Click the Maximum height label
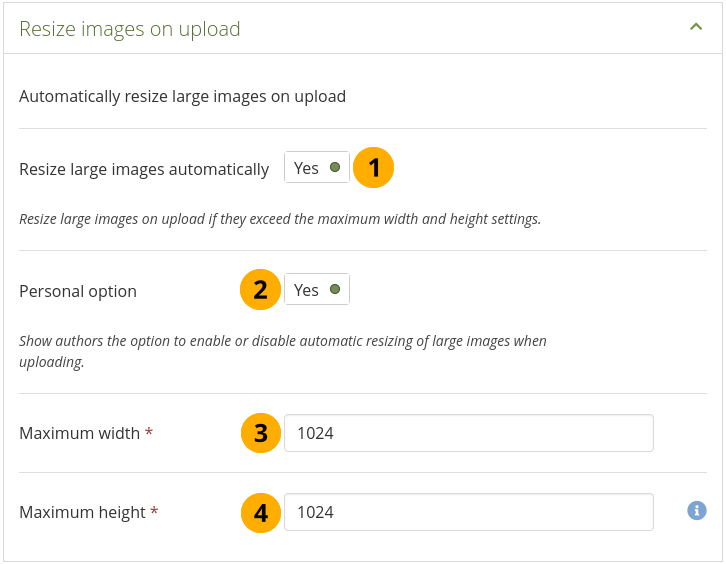Image resolution: width=726 pixels, height=564 pixels. click(83, 512)
